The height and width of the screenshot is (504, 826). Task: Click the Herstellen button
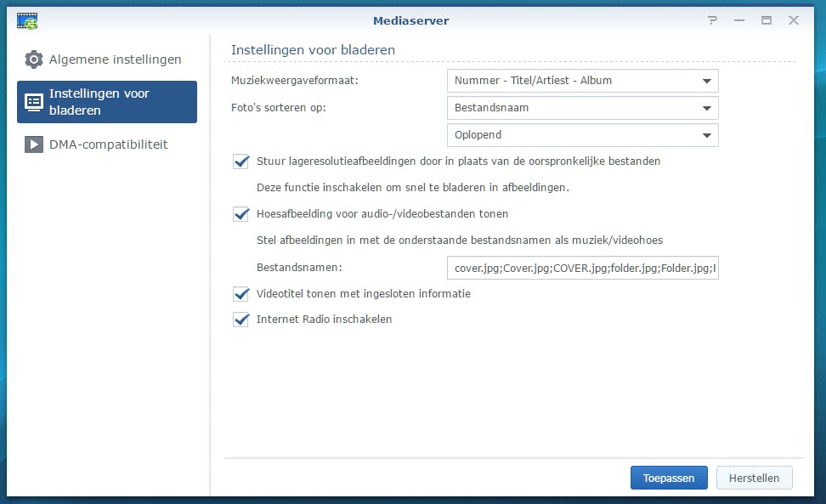click(x=754, y=478)
